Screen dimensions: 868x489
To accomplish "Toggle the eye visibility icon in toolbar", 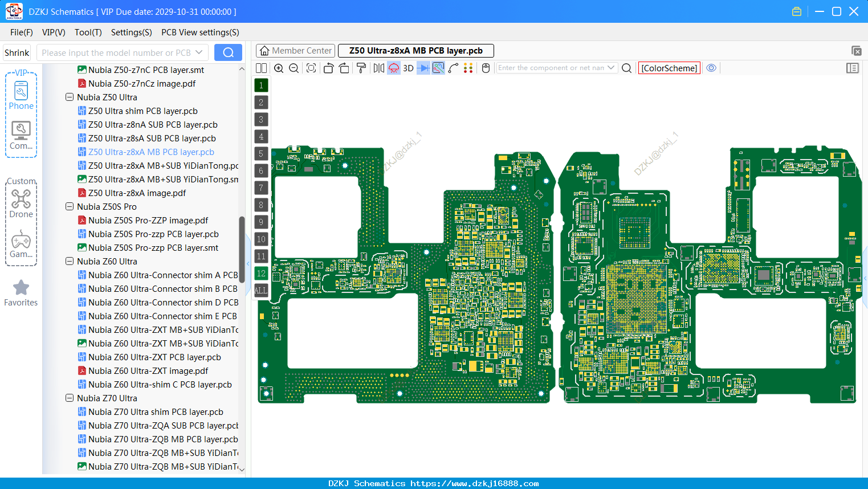I will [x=711, y=68].
